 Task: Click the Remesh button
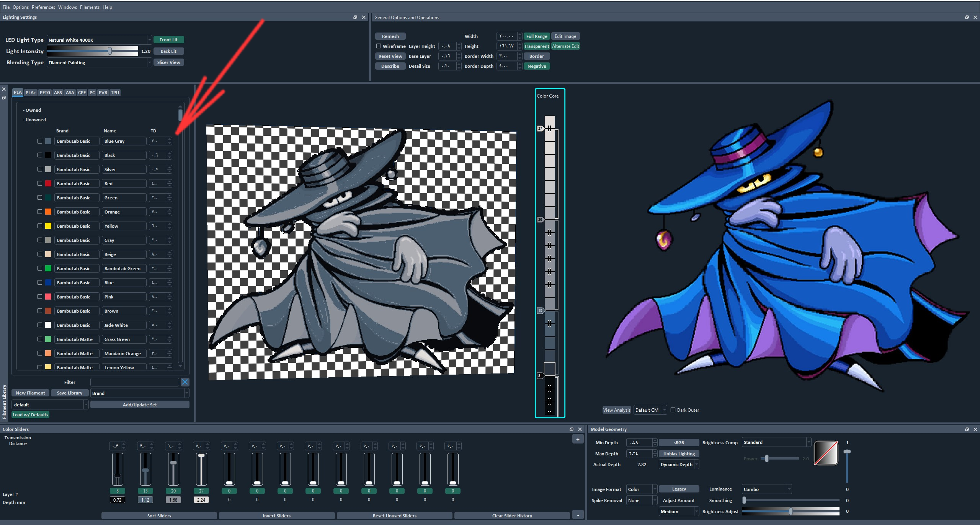coord(390,36)
